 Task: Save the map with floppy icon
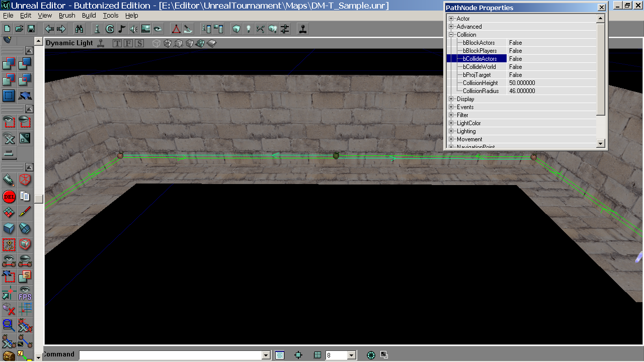pyautogui.click(x=31, y=29)
